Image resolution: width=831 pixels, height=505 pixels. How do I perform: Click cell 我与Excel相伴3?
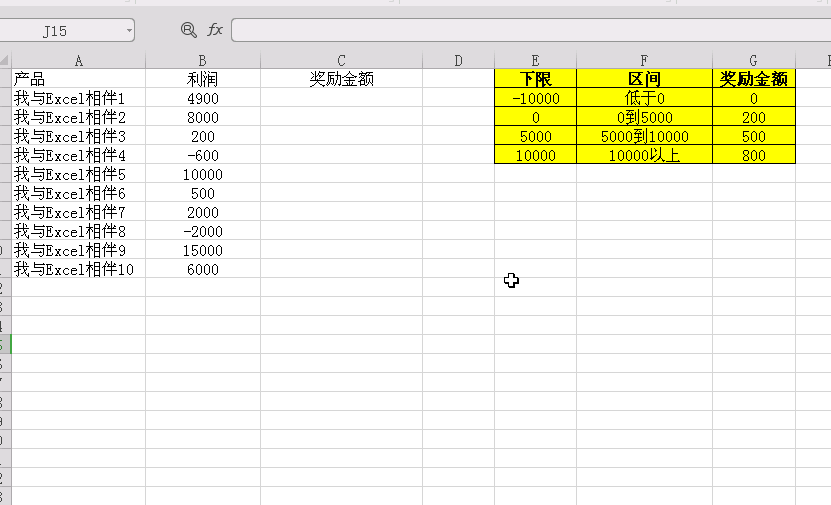click(78, 136)
